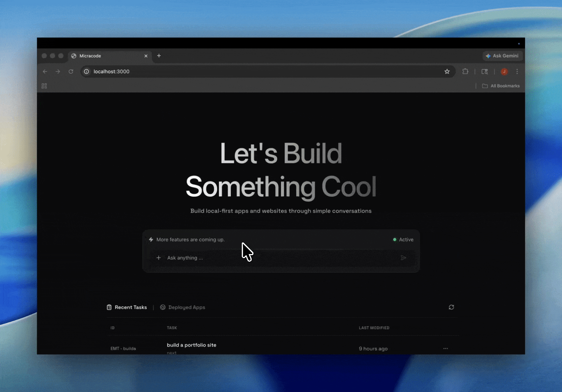Click the EMT - builda task ID
This screenshot has width=562, height=392.
pyautogui.click(x=123, y=348)
